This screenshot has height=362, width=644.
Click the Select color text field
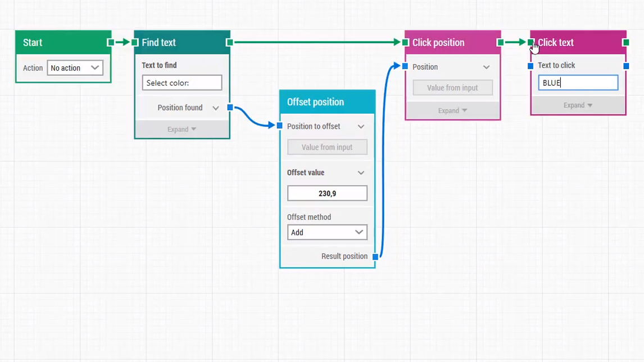point(182,82)
